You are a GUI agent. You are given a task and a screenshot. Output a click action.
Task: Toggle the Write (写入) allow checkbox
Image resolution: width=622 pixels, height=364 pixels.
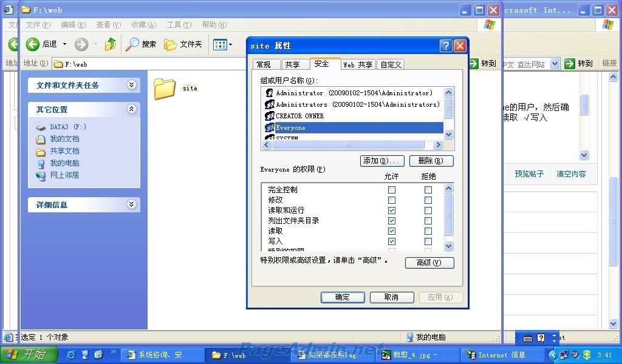coord(392,241)
